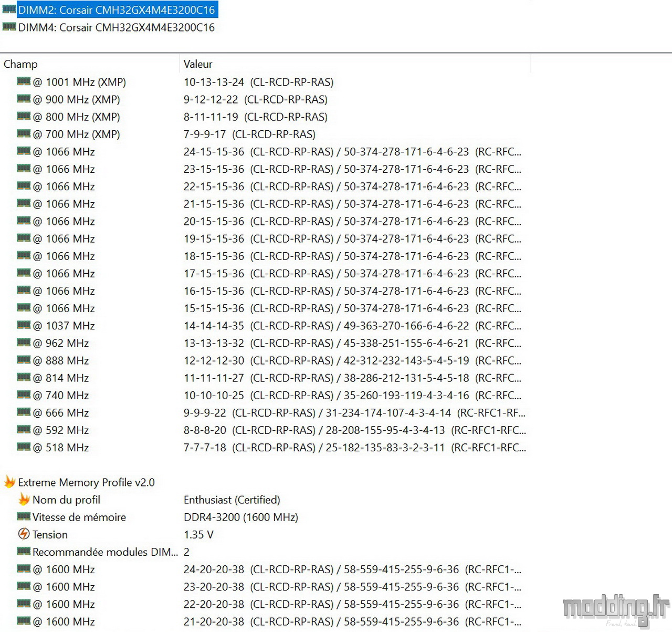The width and height of the screenshot is (672, 632).
Task: Click memory icon of @ 740 MHz row
Action: tap(24, 394)
